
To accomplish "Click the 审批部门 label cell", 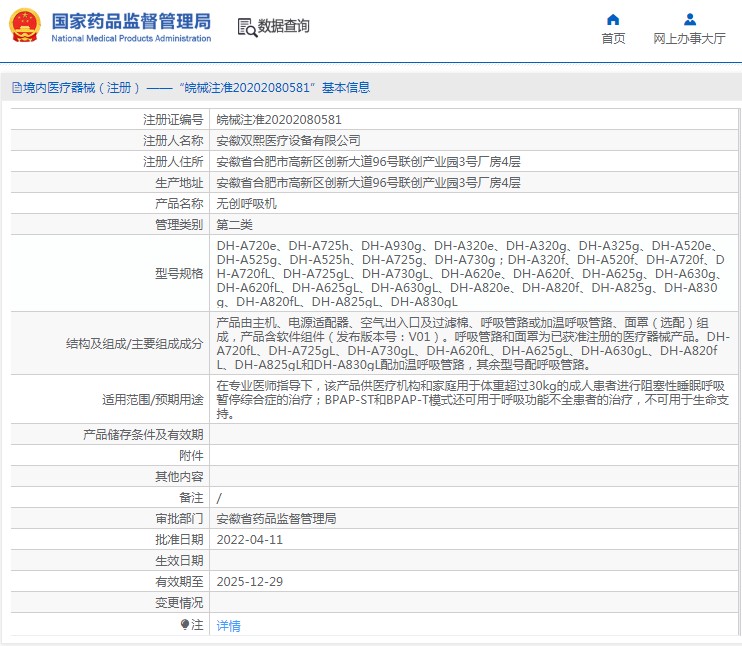I will click(179, 519).
